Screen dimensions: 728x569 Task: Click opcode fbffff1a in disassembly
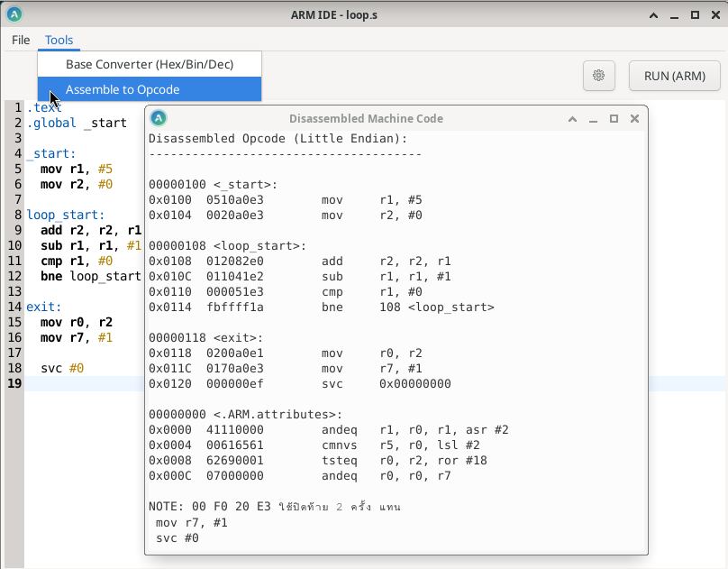(235, 307)
